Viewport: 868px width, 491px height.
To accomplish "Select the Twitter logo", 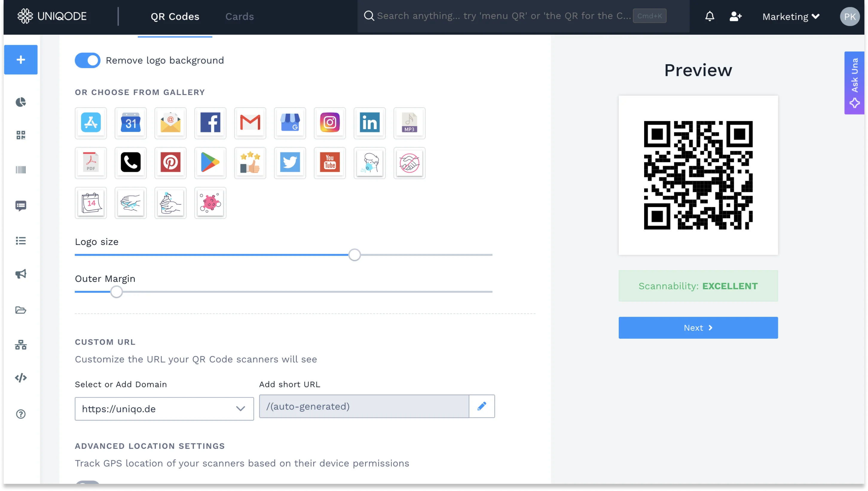I will (290, 162).
